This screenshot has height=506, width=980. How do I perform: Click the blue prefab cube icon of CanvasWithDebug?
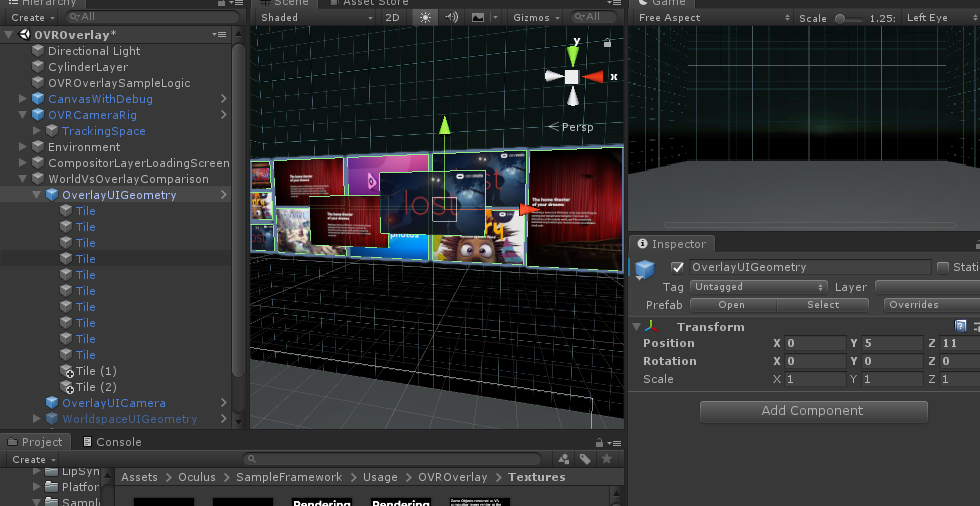click(x=38, y=99)
